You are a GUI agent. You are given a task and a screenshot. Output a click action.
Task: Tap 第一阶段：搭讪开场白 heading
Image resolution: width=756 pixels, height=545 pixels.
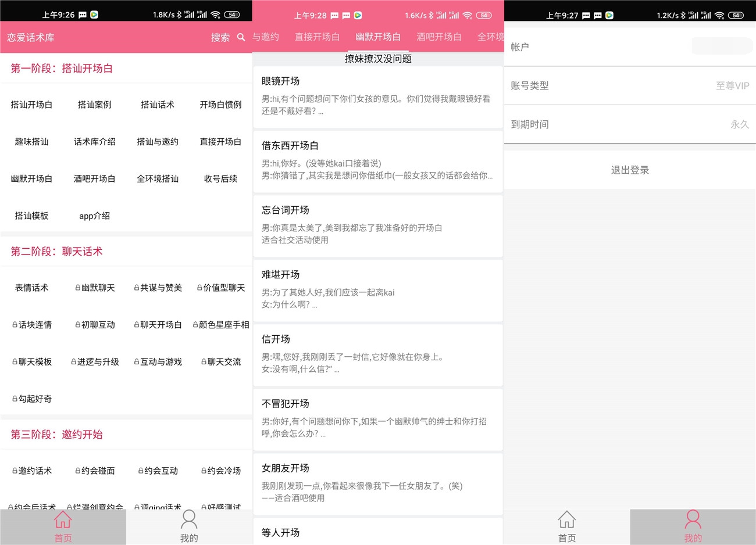pyautogui.click(x=62, y=69)
